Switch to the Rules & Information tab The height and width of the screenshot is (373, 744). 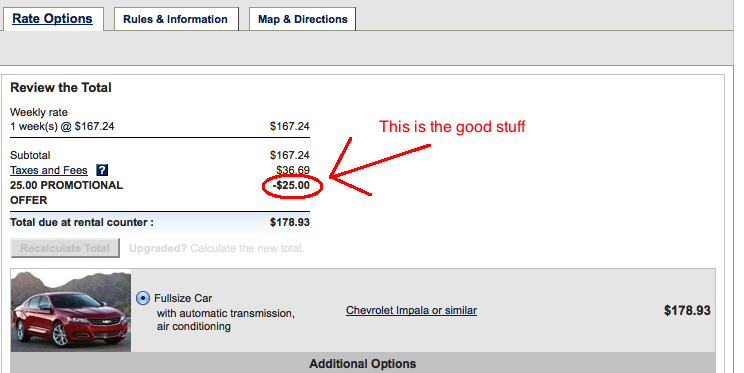176,19
